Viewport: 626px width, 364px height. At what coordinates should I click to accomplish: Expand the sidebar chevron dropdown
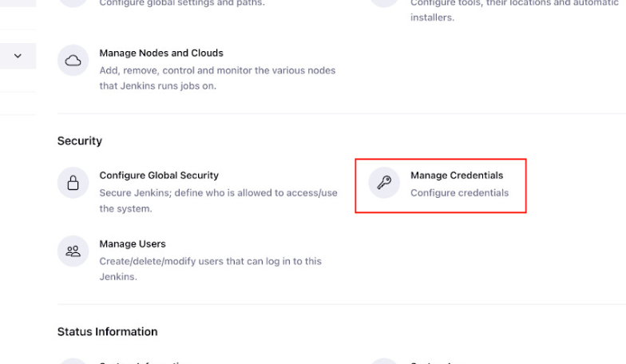point(18,56)
